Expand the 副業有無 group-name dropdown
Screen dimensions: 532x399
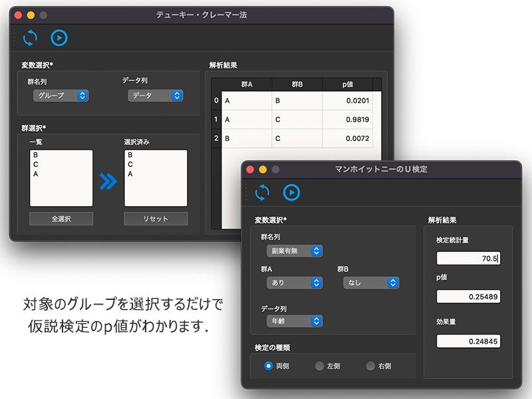pyautogui.click(x=293, y=251)
